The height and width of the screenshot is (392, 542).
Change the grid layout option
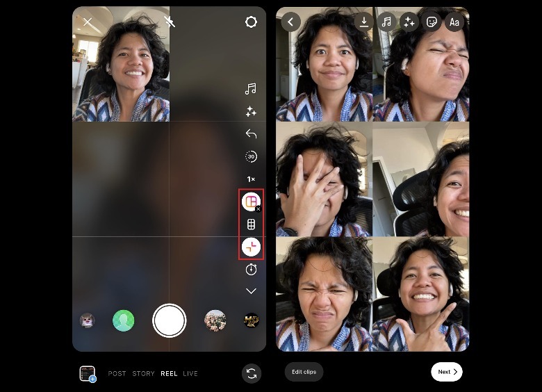252,224
